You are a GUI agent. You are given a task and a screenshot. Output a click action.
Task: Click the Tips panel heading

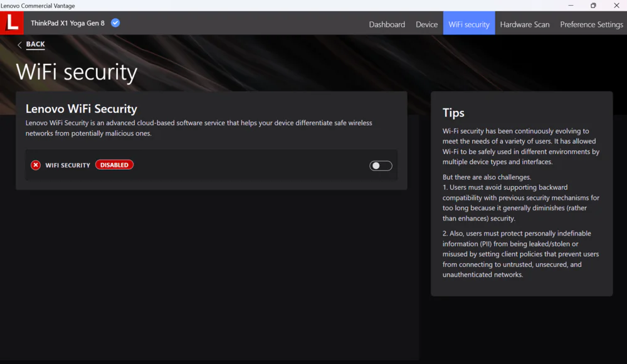453,113
